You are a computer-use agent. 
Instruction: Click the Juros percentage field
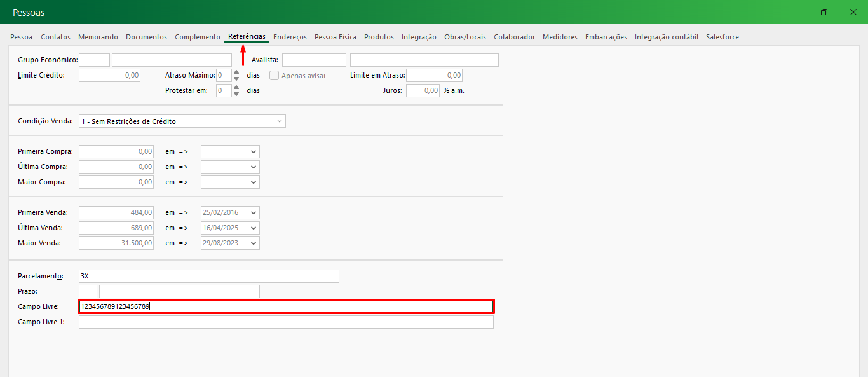pyautogui.click(x=423, y=91)
